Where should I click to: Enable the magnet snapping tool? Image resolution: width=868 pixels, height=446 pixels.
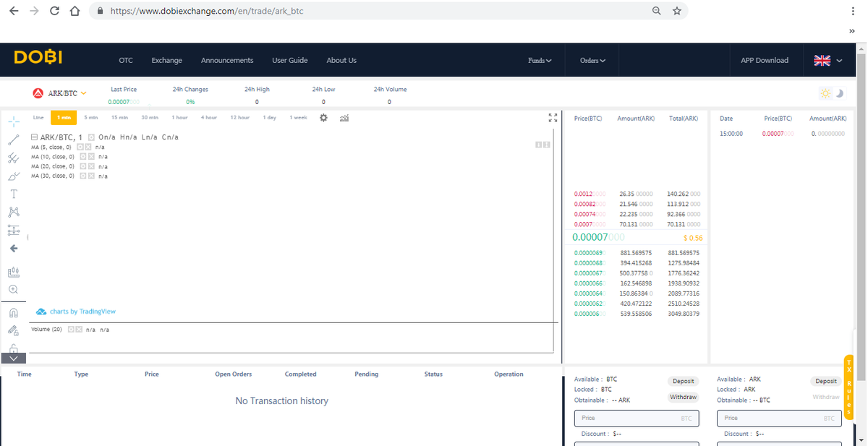tap(14, 313)
